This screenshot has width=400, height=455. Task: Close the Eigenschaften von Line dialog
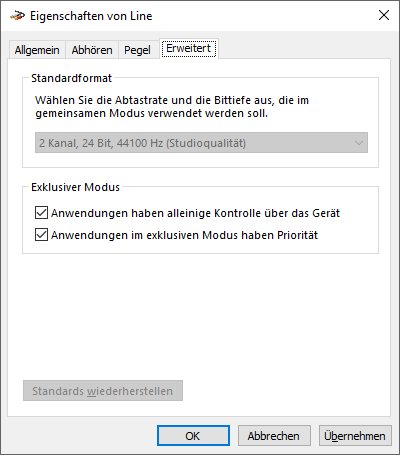(384, 15)
